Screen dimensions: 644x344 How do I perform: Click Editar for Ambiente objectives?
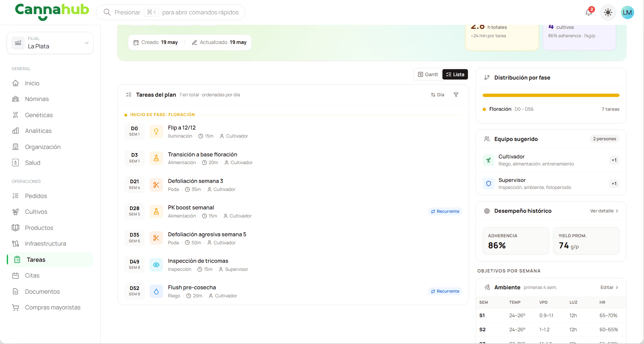[609, 288]
